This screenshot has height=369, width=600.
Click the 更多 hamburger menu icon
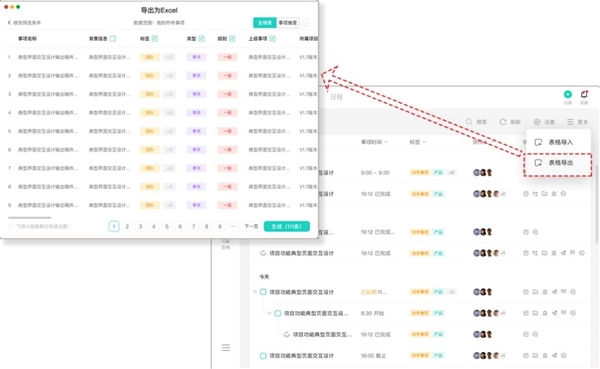click(570, 122)
